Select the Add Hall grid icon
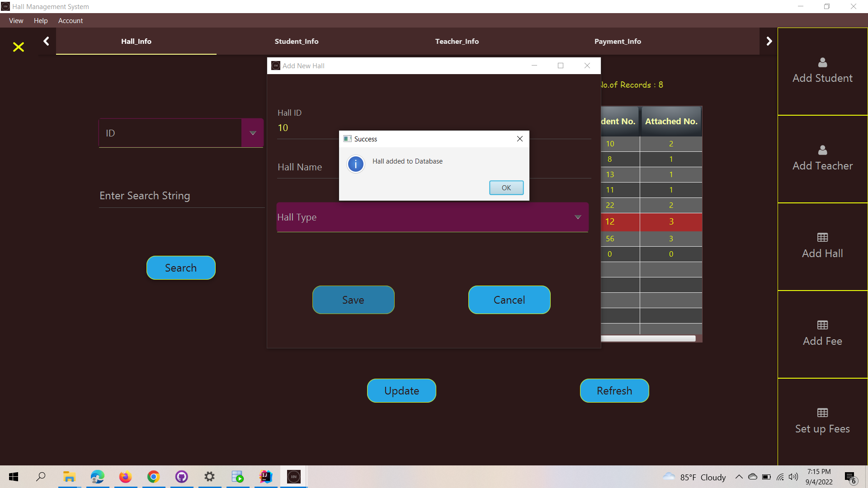The width and height of the screenshot is (868, 488). click(822, 238)
